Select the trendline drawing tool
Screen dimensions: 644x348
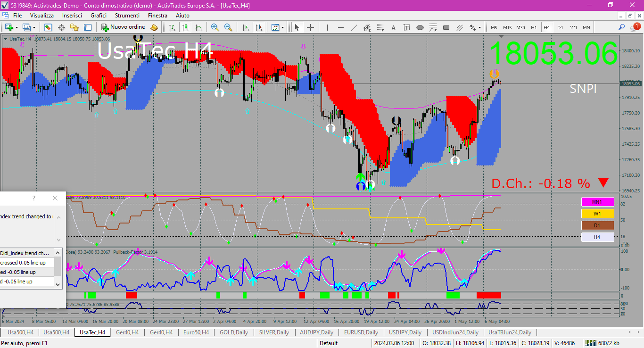[x=354, y=27]
